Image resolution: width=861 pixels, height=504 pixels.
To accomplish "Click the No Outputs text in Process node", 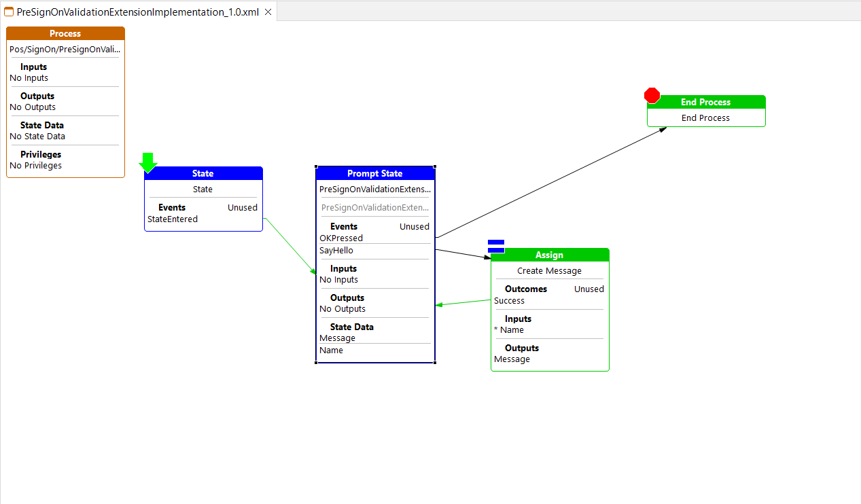I will tap(33, 107).
